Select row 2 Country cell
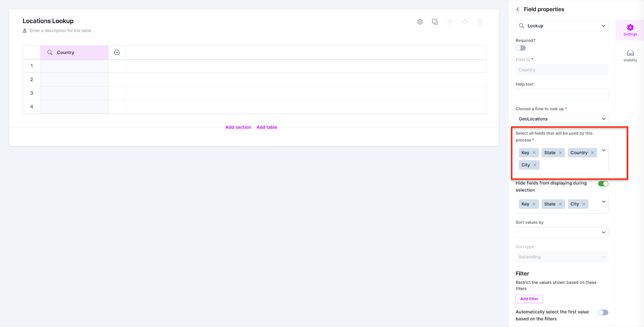644x327 pixels. (x=74, y=80)
